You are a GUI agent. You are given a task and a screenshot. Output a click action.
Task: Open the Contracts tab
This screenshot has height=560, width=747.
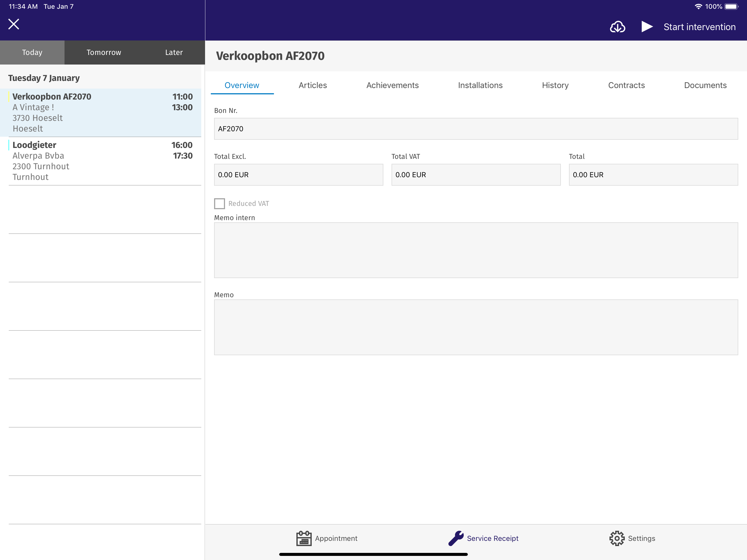click(626, 86)
